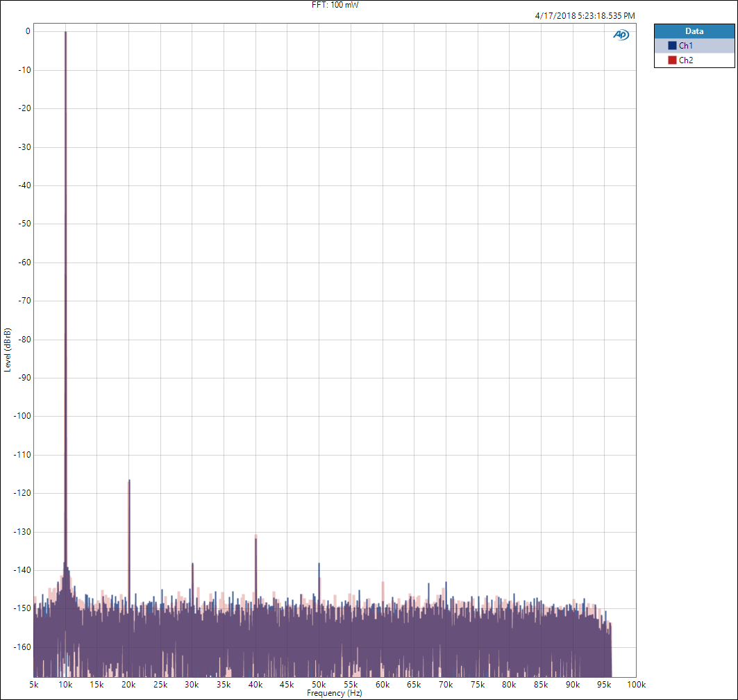Click the -120 level axis tick label
738x700 pixels.
(x=22, y=493)
